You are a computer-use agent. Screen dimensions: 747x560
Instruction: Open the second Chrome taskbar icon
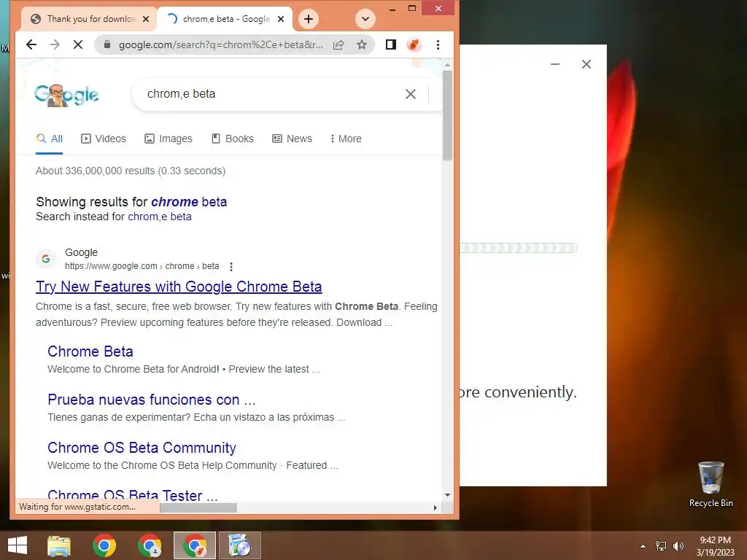(x=150, y=545)
